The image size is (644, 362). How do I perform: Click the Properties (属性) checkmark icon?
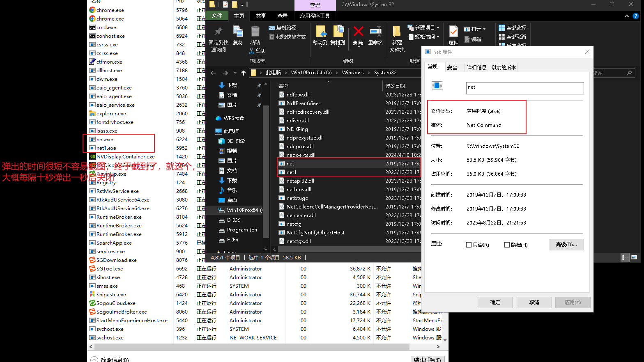coord(453,32)
